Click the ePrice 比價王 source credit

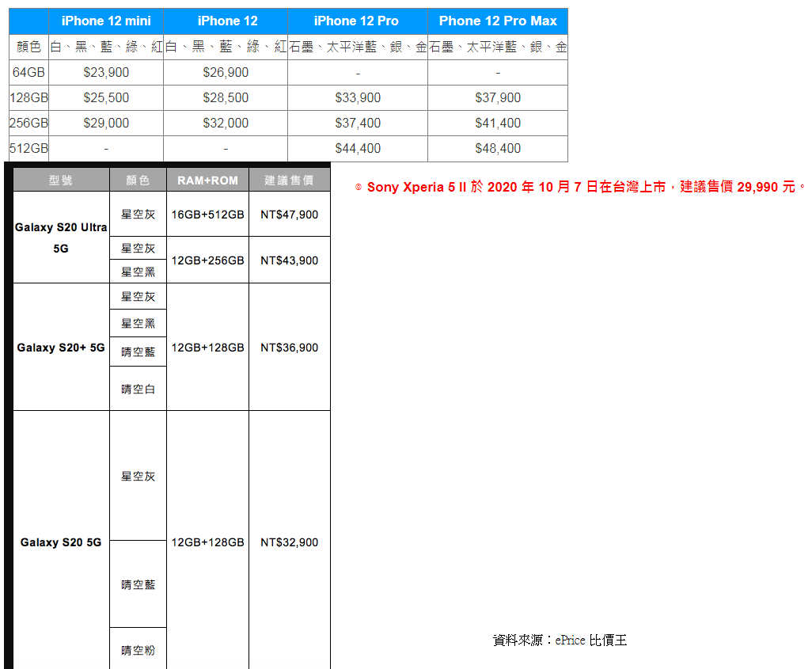pos(560,640)
